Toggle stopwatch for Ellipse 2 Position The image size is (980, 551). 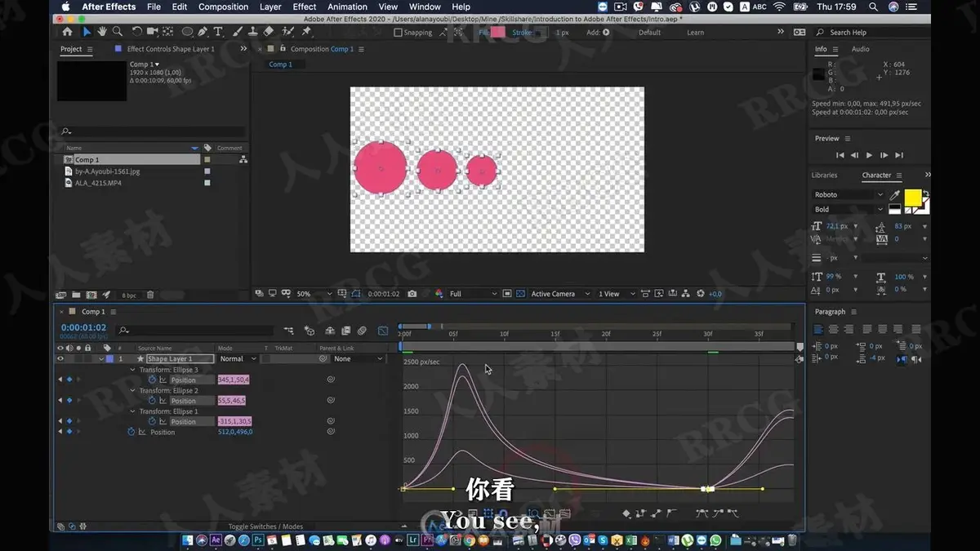(152, 401)
